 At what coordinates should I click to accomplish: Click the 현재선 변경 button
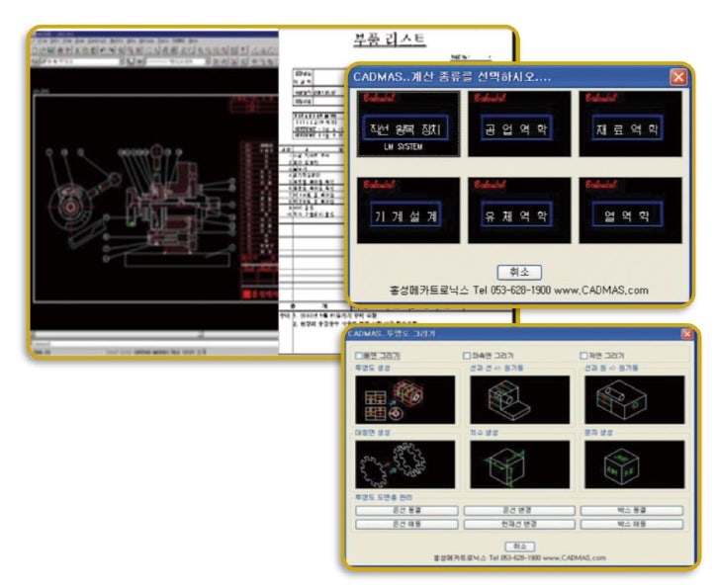pyautogui.click(x=519, y=524)
